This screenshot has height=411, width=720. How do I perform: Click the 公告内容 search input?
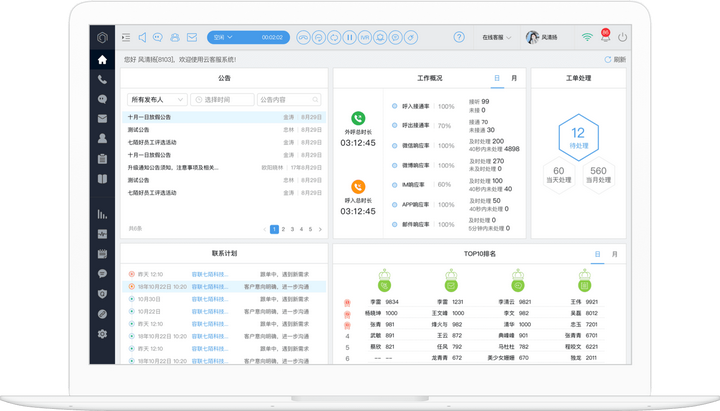point(289,100)
